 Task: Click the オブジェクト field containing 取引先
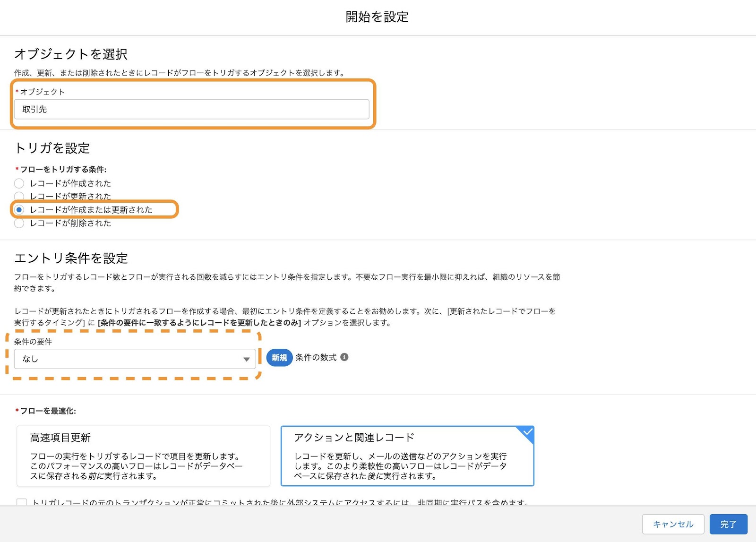pyautogui.click(x=191, y=109)
